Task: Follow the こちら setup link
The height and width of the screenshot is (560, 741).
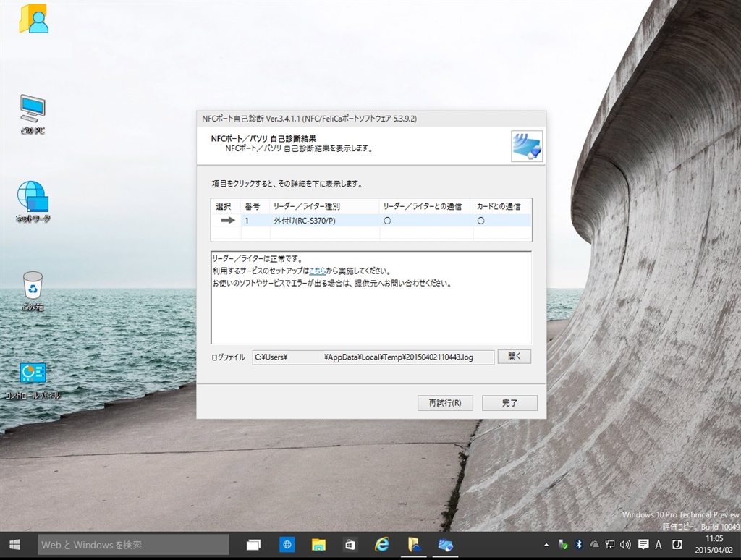Action: [317, 271]
